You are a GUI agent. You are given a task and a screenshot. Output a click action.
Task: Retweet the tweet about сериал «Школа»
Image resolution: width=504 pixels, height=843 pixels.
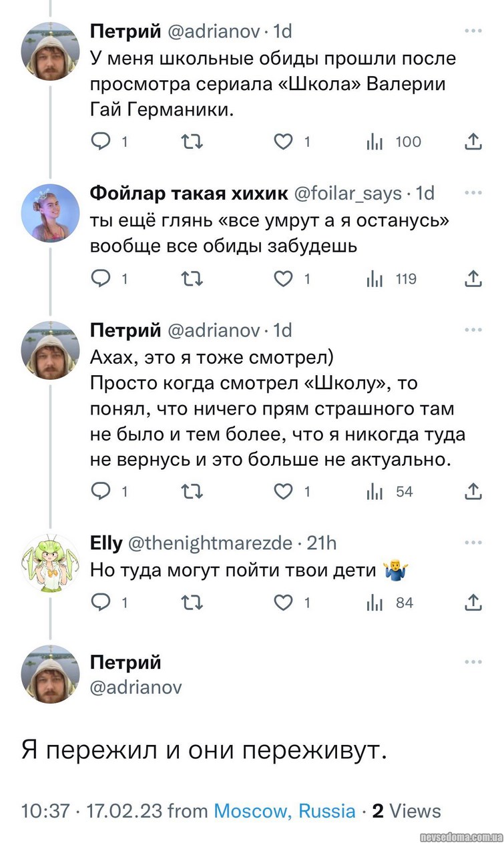tap(192, 141)
